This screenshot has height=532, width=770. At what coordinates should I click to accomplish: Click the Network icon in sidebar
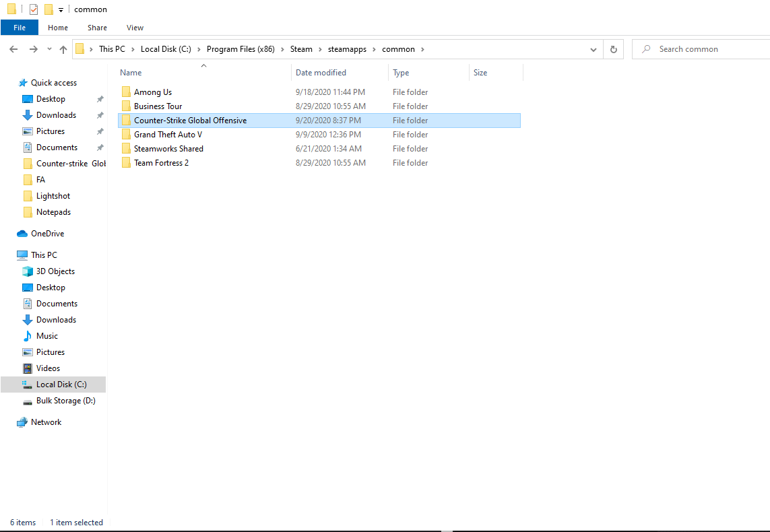click(22, 422)
